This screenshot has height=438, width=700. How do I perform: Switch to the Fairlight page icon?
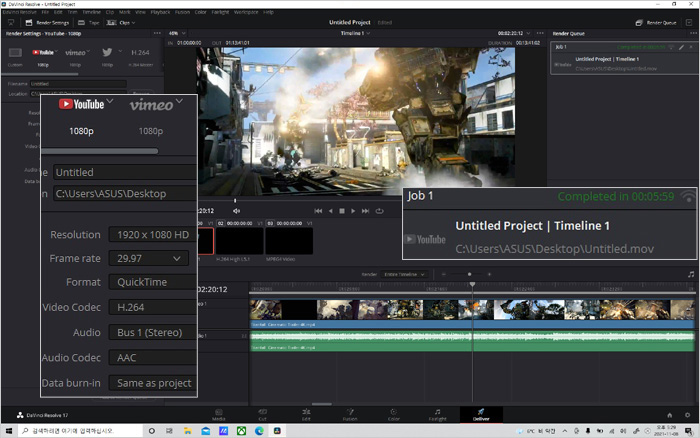[437, 411]
